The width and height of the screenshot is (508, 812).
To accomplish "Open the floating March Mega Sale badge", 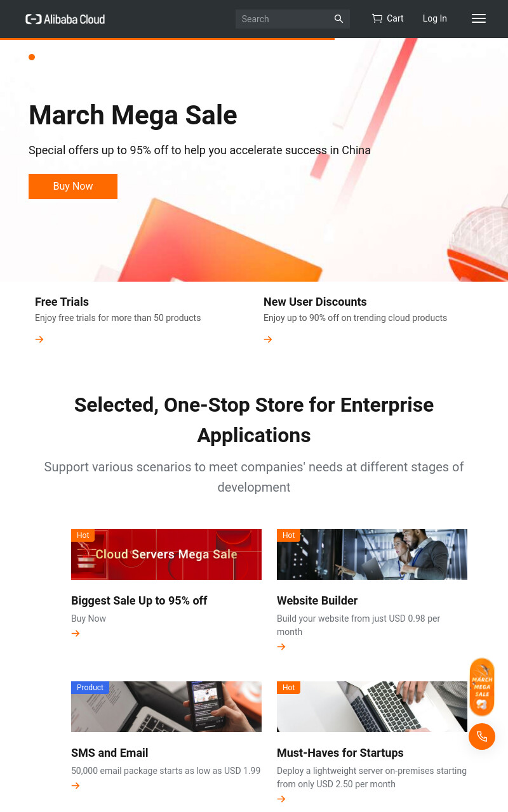I will [482, 687].
